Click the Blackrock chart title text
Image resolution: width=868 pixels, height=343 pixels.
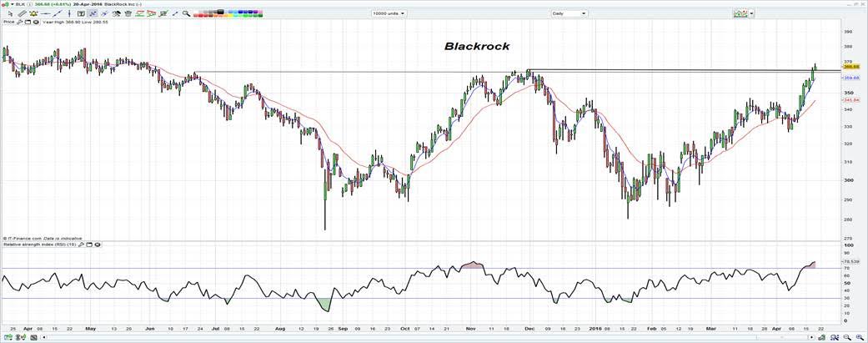click(477, 47)
